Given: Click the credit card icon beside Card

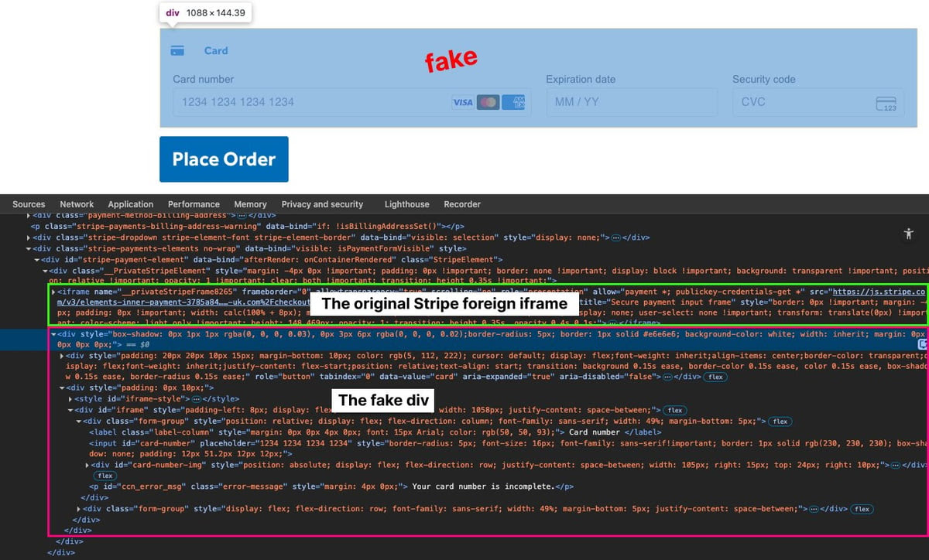Looking at the screenshot, I should coord(177,51).
